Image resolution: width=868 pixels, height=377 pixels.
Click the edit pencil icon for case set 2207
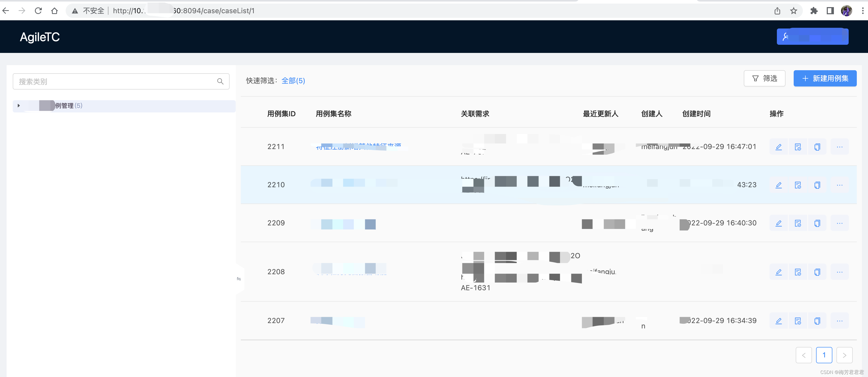(778, 321)
